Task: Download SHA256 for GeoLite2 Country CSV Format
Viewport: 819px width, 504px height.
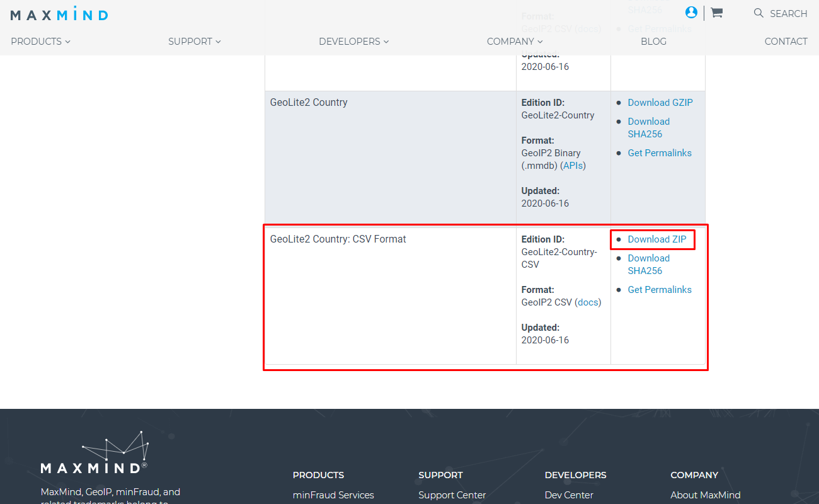Action: pos(649,265)
